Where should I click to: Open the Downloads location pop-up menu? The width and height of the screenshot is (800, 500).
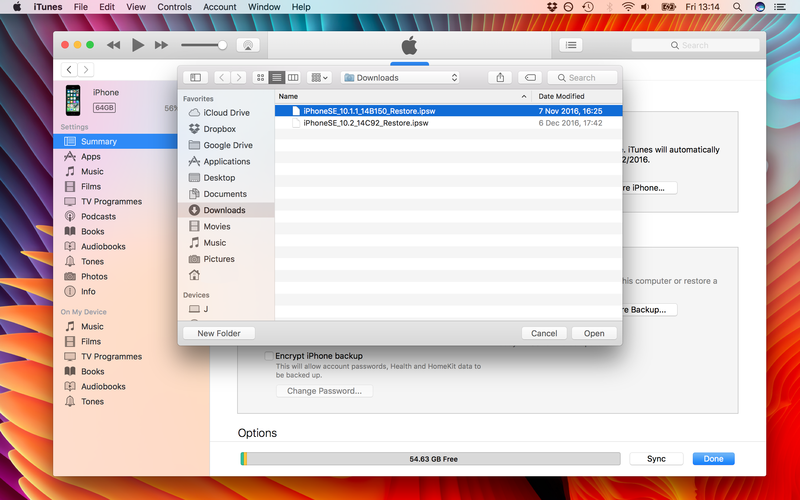pos(399,78)
